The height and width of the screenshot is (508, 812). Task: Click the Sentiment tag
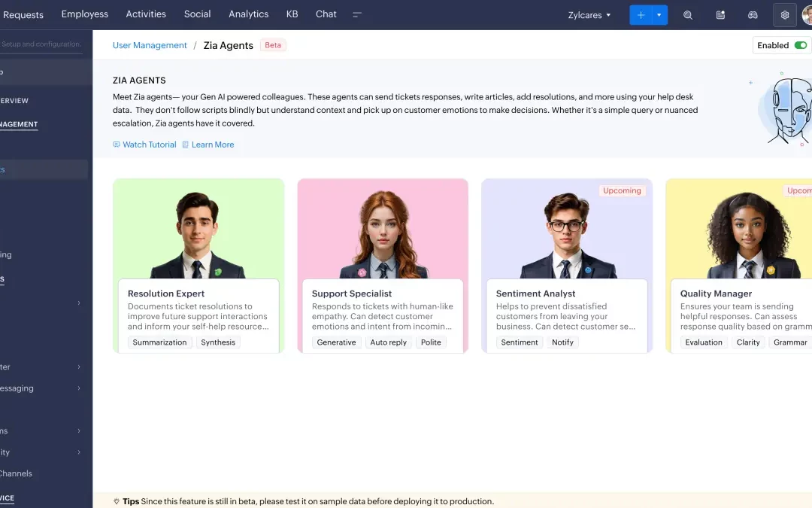[520, 342]
